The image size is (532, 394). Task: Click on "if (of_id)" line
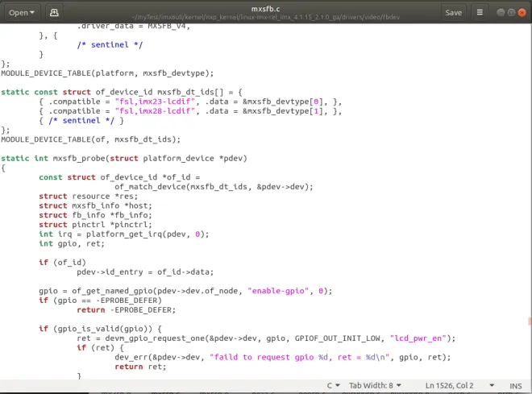coord(62,263)
